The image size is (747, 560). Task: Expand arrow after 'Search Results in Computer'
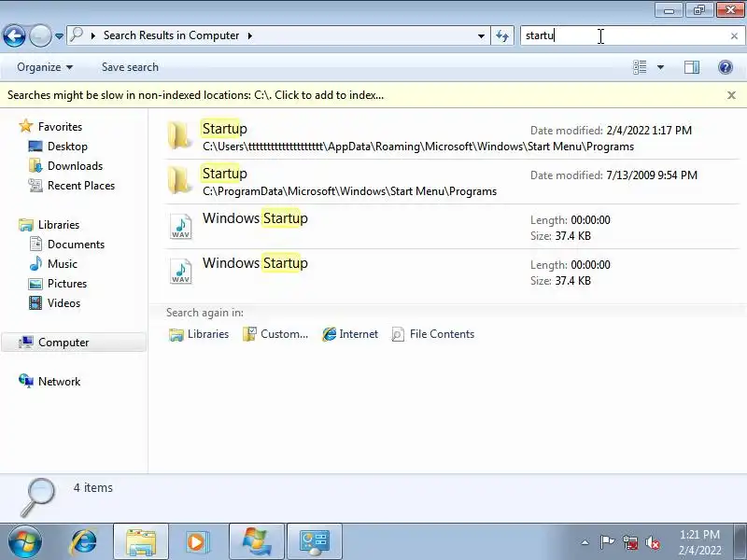tap(249, 35)
